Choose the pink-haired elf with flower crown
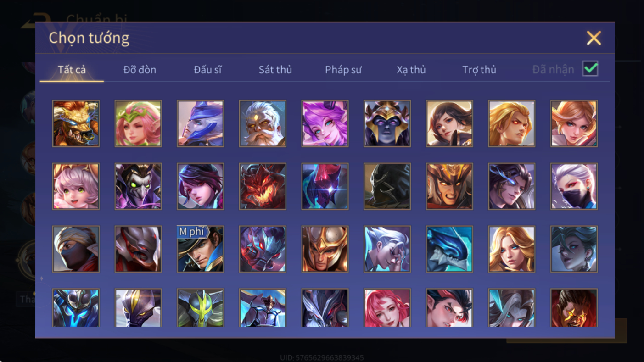The image size is (644, 362). [x=138, y=124]
